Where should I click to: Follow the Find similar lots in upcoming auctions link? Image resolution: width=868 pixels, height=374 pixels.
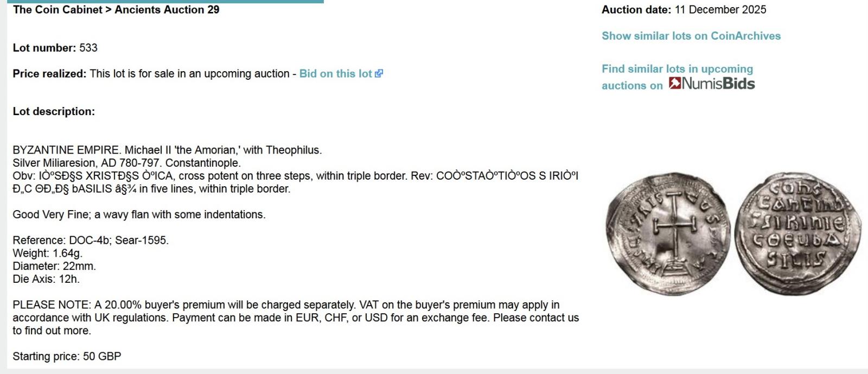click(677, 69)
